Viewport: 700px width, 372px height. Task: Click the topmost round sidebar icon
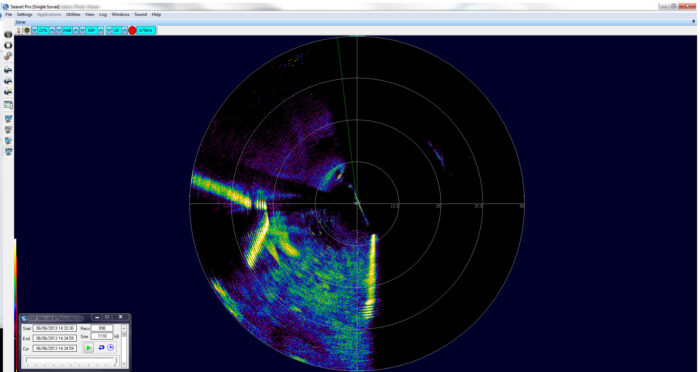point(8,34)
